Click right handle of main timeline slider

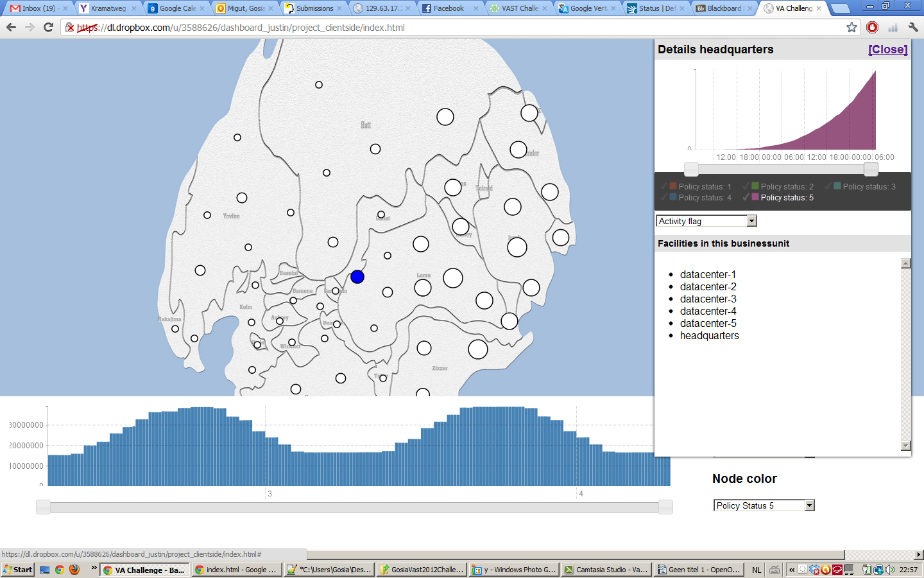point(665,507)
